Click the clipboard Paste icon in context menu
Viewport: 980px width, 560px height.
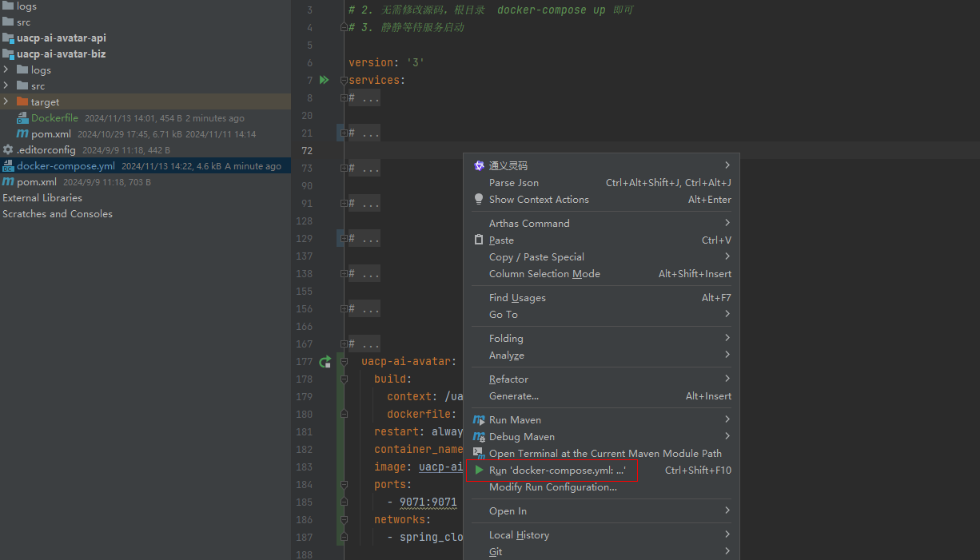tap(479, 240)
